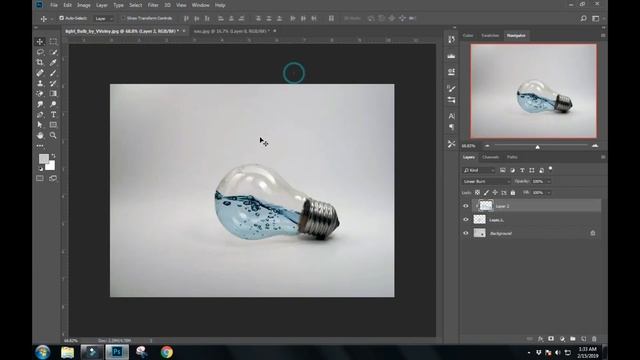Image resolution: width=640 pixels, height=360 pixels.
Task: Select the Path Selection tool
Action: pyautogui.click(x=40, y=125)
